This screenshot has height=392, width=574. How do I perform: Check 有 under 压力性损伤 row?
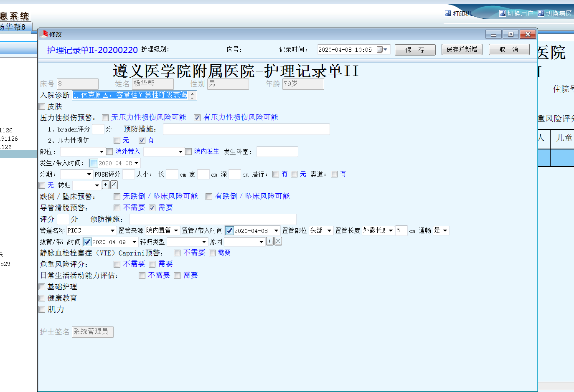(142, 140)
